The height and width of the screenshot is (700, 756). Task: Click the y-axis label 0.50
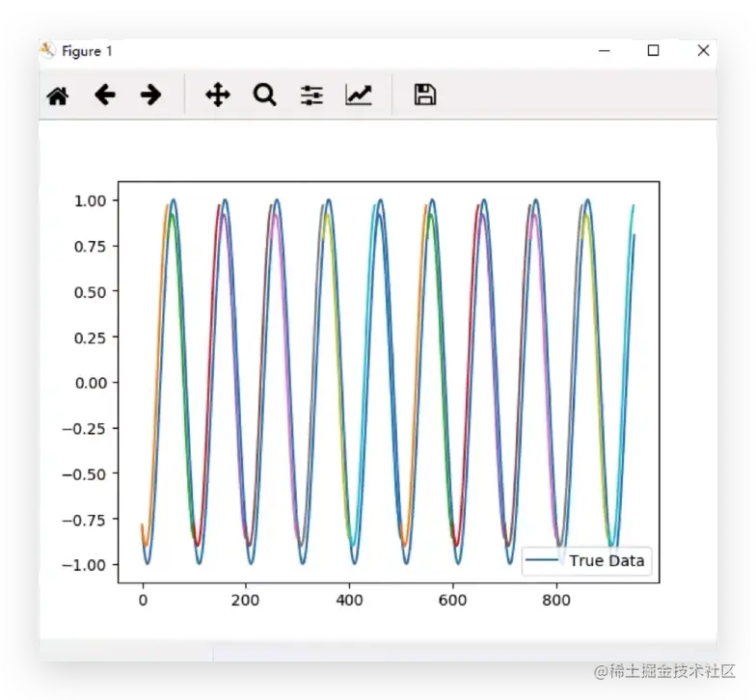pos(91,292)
